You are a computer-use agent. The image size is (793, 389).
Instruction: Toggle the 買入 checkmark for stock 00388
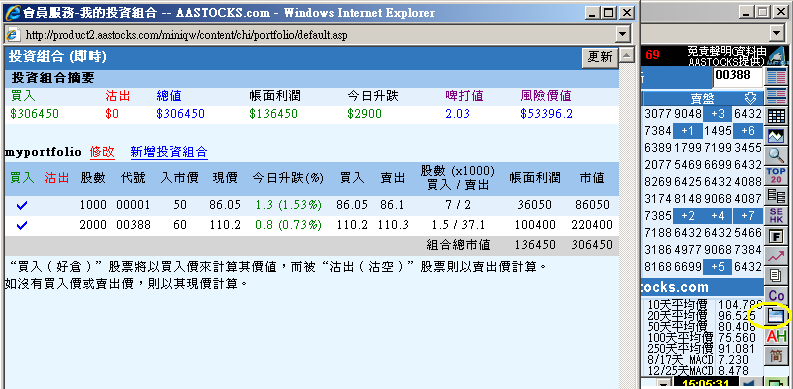[x=22, y=225]
